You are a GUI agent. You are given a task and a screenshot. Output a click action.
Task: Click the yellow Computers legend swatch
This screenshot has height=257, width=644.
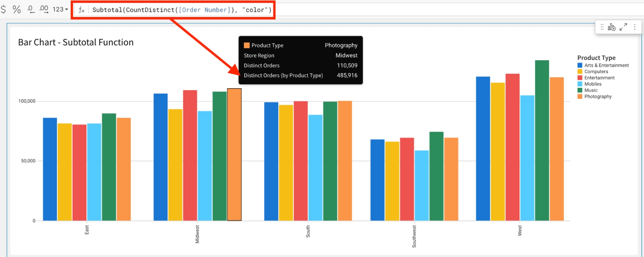580,72
